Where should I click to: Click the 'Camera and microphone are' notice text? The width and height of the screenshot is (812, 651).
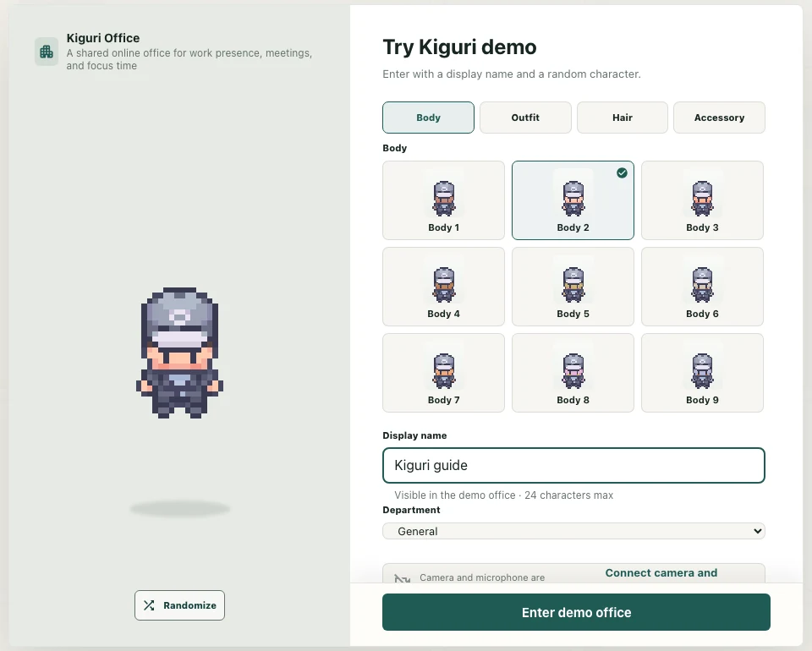[x=482, y=577]
